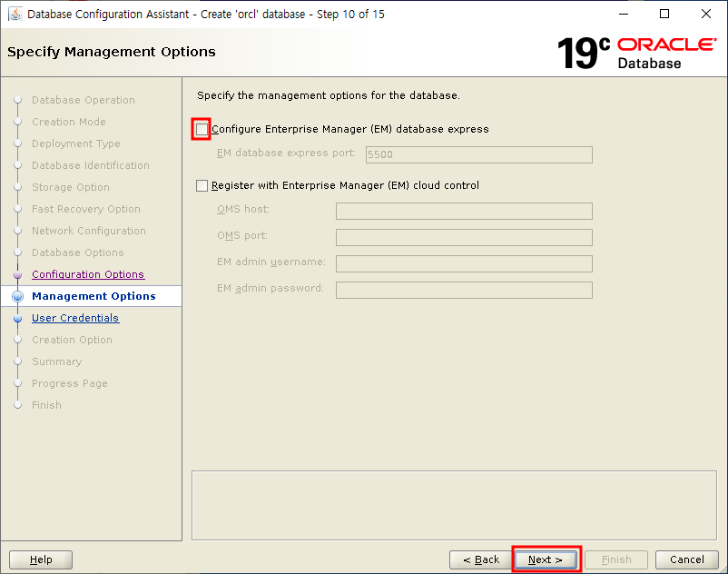The image size is (728, 574).
Task: Click the Management Options step bullet icon
Action: (17, 296)
